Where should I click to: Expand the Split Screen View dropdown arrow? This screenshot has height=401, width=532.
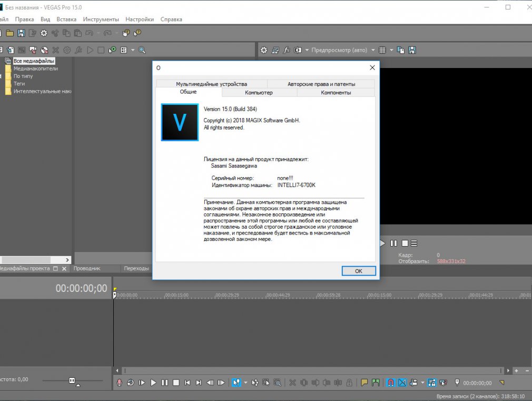click(307, 50)
